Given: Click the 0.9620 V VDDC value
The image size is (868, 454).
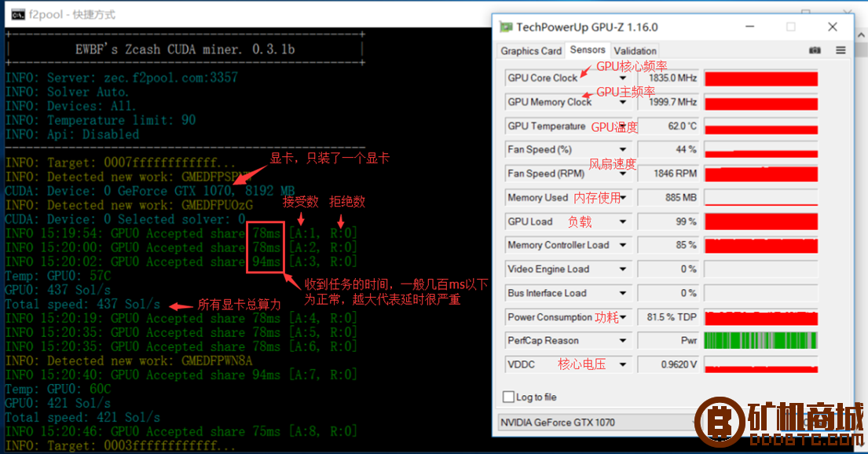Looking at the screenshot, I should pyautogui.click(x=668, y=364).
